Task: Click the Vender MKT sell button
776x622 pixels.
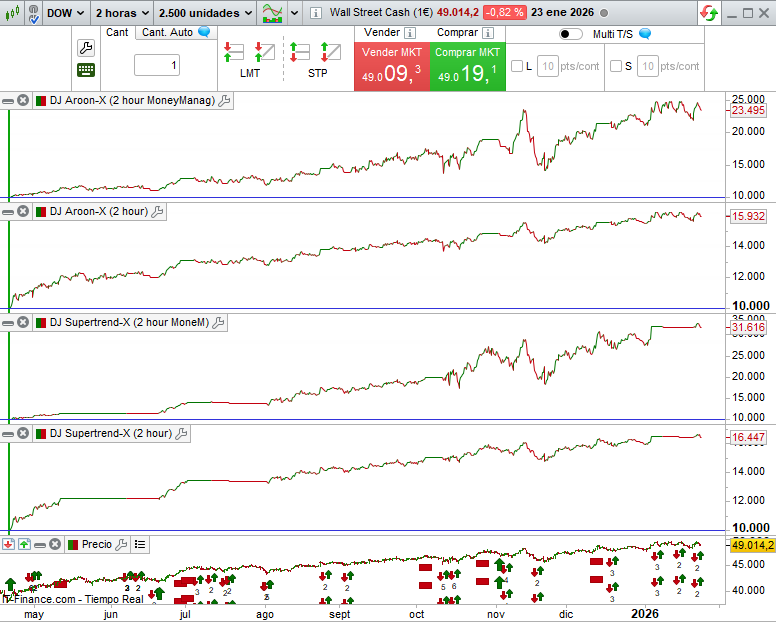Action: pyautogui.click(x=391, y=66)
